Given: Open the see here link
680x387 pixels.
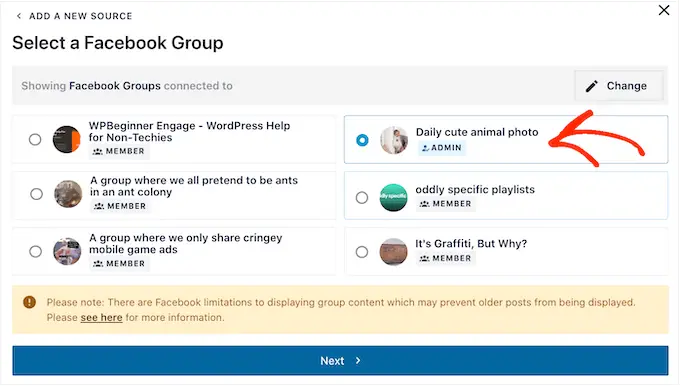Looking at the screenshot, I should pyautogui.click(x=101, y=318).
